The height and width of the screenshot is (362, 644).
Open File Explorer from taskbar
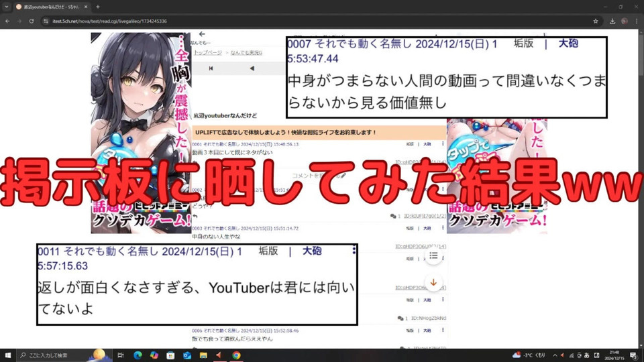click(x=203, y=355)
